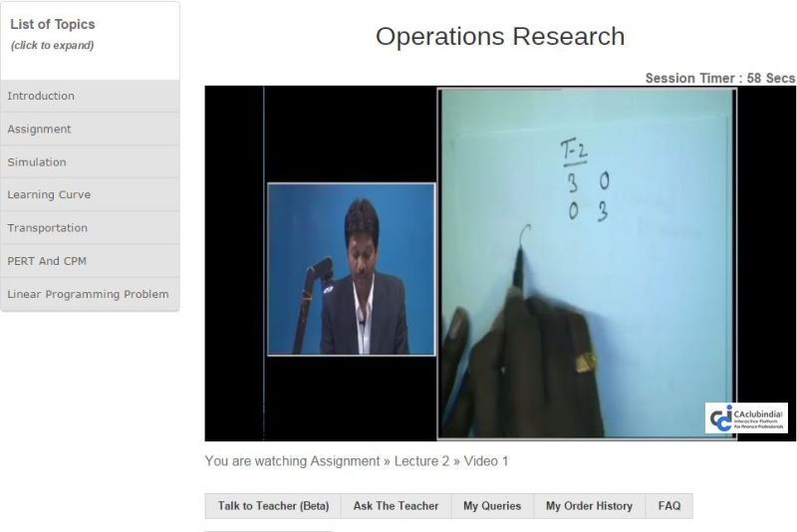This screenshot has height=532, width=797.
Task: Click the "(click to expand)" hint text
Action: (x=52, y=45)
